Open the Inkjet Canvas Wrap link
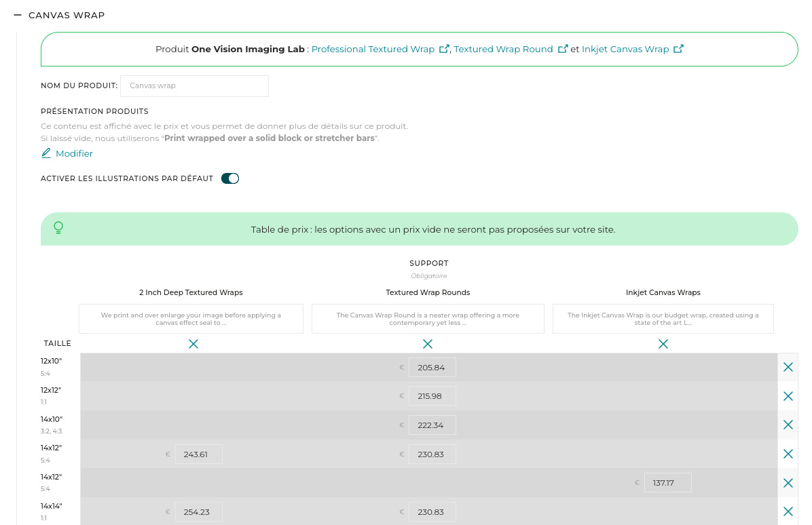The height and width of the screenshot is (525, 812). point(625,50)
